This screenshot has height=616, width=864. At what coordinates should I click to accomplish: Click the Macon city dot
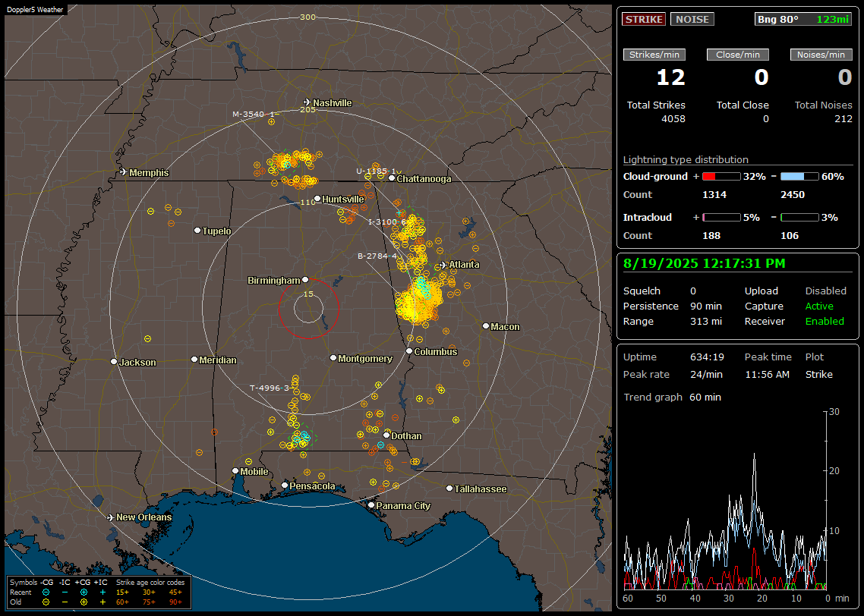pos(485,326)
